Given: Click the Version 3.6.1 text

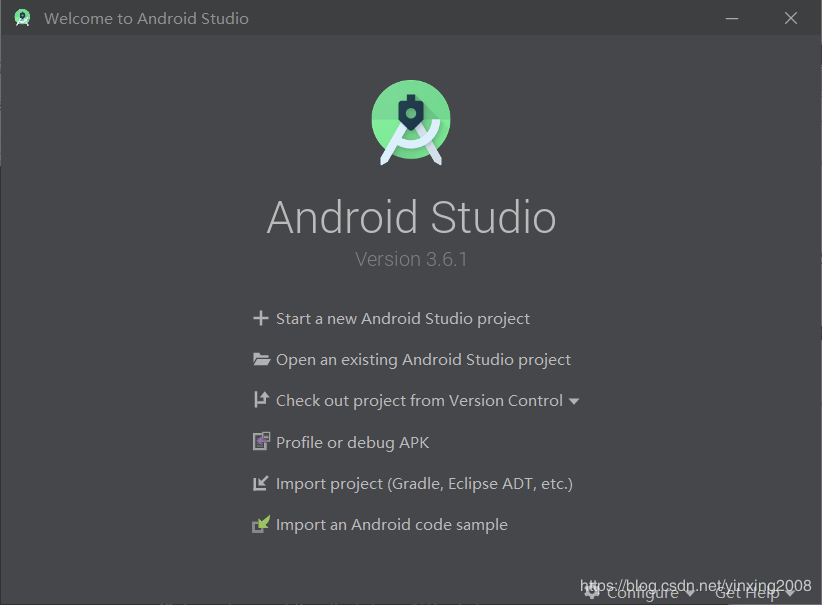Looking at the screenshot, I should pos(411,259).
